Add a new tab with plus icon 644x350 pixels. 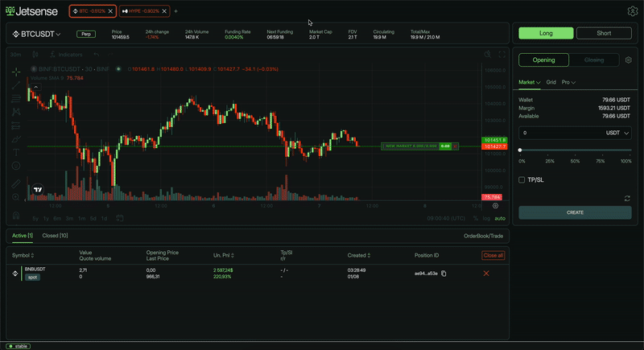click(176, 11)
